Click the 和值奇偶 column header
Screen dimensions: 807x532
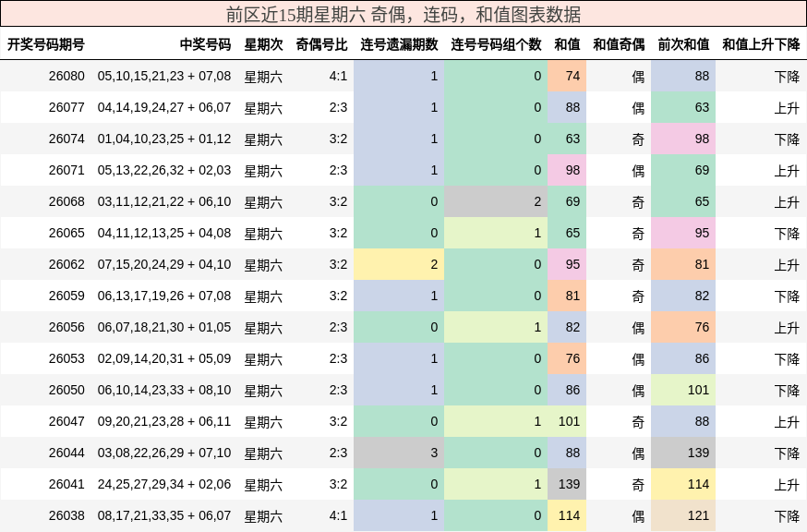[619, 44]
